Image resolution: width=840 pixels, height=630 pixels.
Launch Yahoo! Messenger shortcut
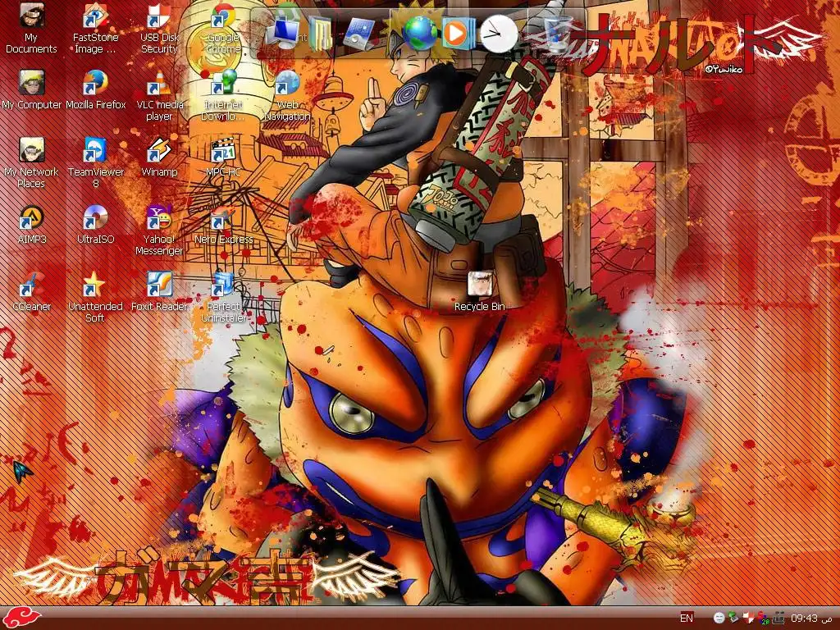click(x=159, y=230)
